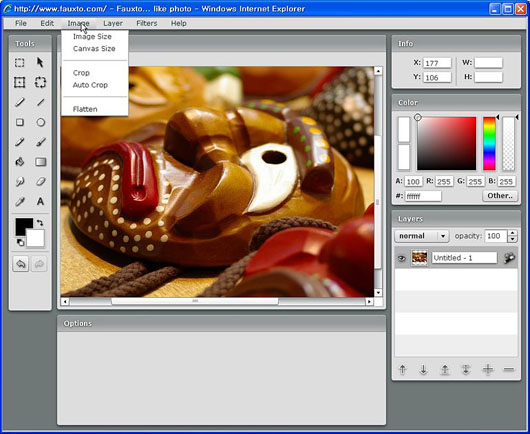Choose Canvas Size from Image menu
Image resolution: width=530 pixels, height=434 pixels.
94,49
